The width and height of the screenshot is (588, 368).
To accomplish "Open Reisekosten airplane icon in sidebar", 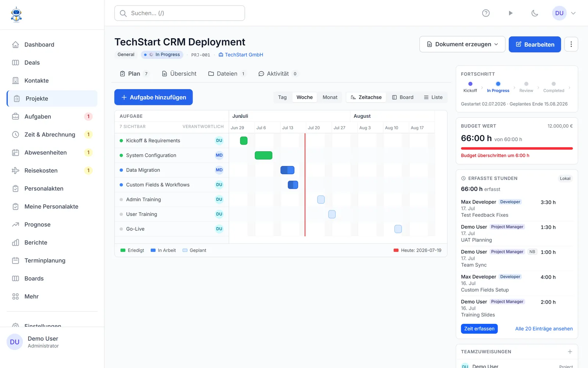I will (15, 170).
